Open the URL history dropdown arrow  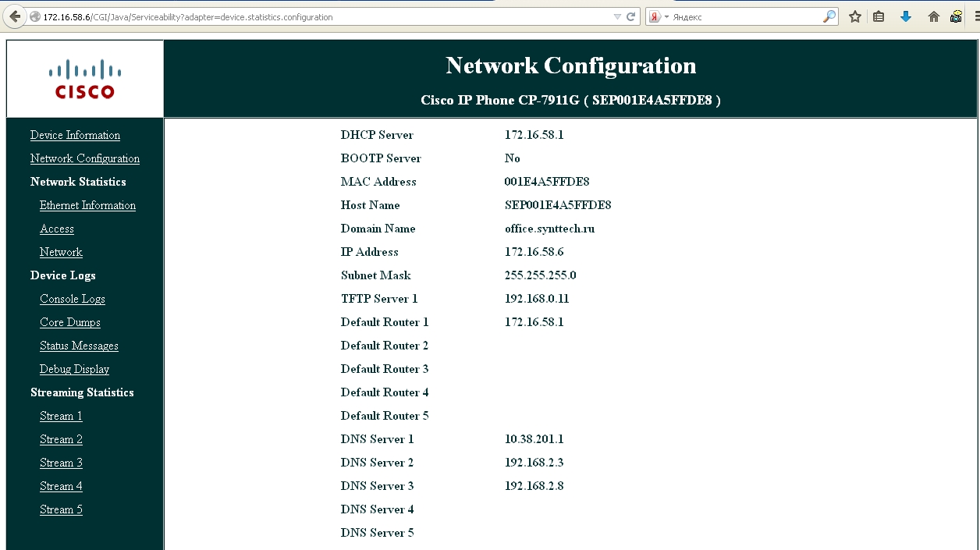(618, 16)
